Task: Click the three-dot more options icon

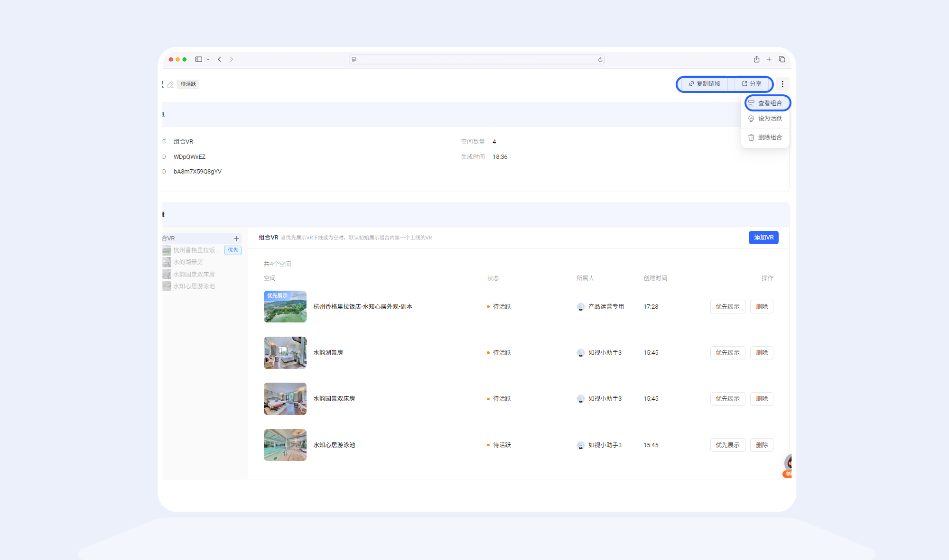Action: (x=782, y=84)
